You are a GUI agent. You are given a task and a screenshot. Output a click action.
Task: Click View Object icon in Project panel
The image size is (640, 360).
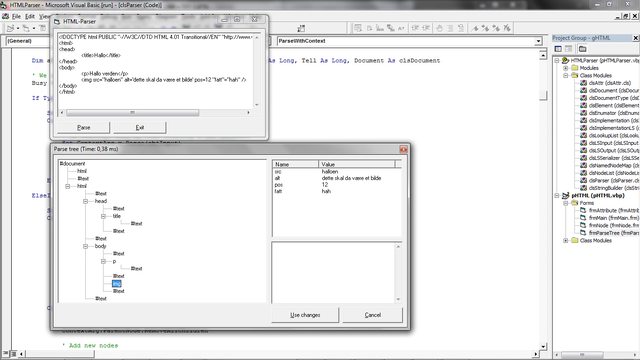568,49
